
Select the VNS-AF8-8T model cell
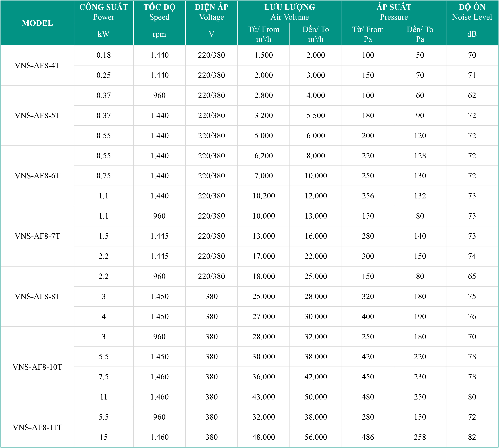click(x=37, y=296)
